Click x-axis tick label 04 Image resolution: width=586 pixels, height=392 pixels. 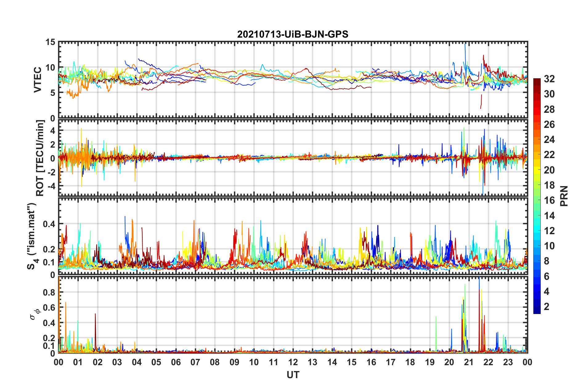click(x=137, y=362)
